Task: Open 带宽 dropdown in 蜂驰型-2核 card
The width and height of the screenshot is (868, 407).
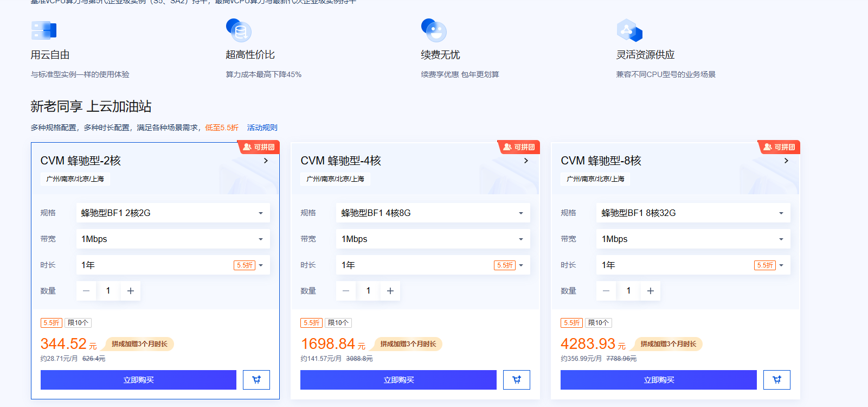Action: 173,239
